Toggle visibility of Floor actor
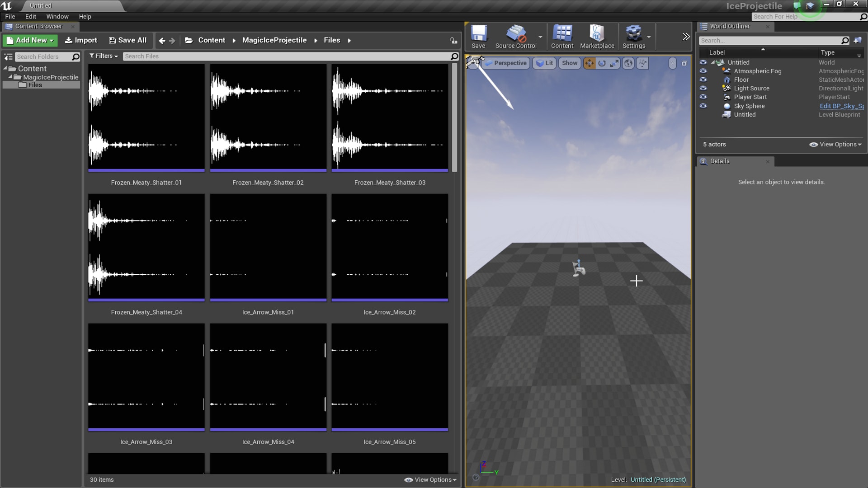This screenshot has width=868, height=488. 703,80
